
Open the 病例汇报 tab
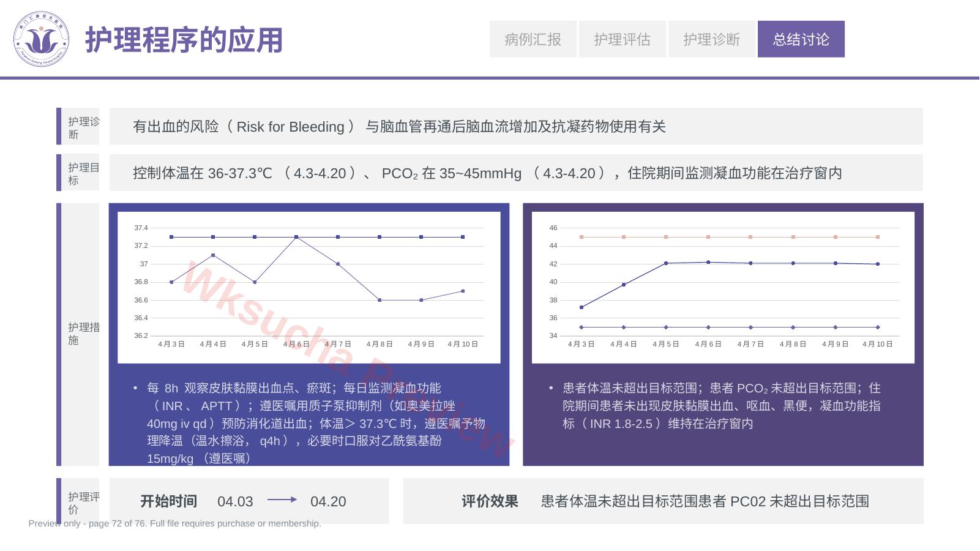[533, 39]
